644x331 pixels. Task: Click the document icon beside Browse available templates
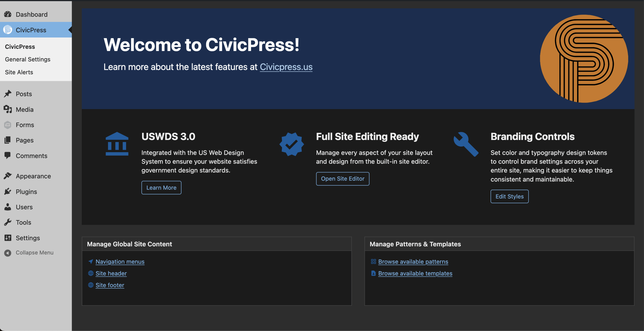point(373,273)
